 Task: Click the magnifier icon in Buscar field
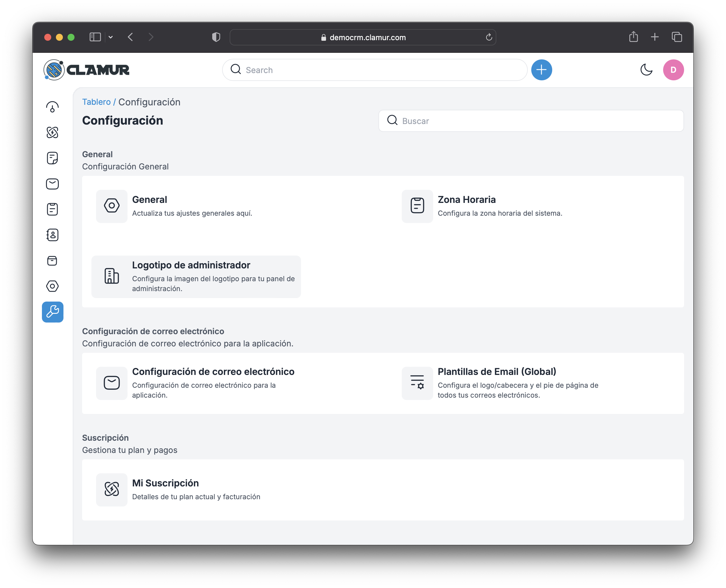(392, 120)
